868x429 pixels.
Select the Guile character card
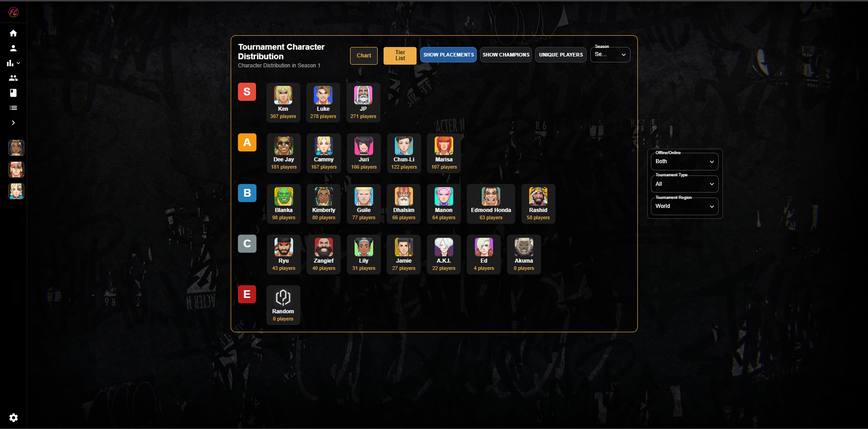coord(364,204)
